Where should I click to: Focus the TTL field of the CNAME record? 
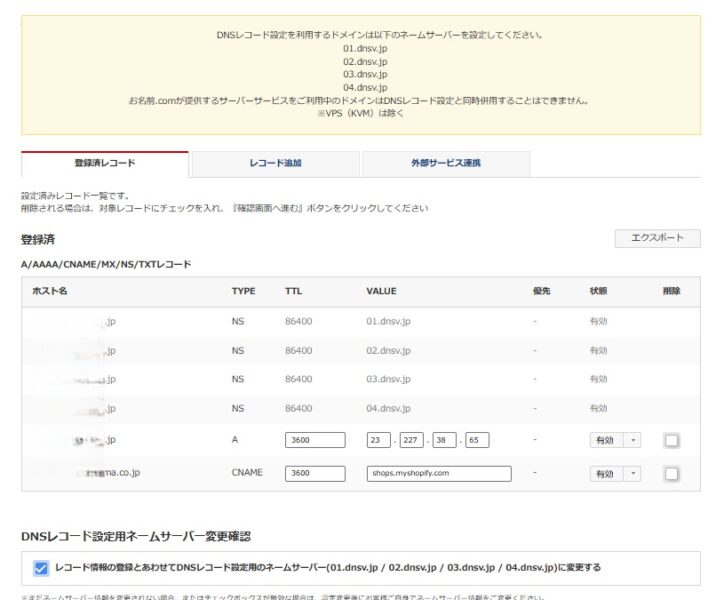pos(314,474)
